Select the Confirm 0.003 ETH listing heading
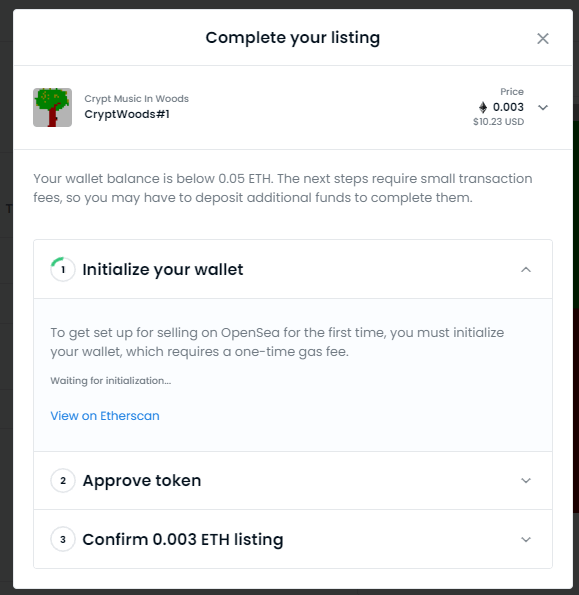This screenshot has height=595, width=579. point(183,539)
